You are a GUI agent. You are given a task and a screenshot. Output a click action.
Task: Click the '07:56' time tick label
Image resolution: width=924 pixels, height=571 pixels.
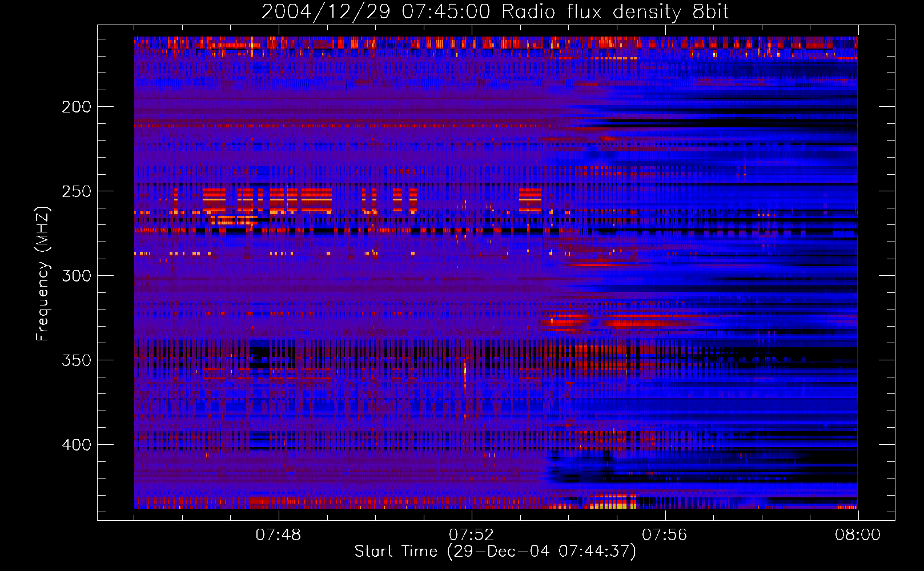(x=664, y=535)
